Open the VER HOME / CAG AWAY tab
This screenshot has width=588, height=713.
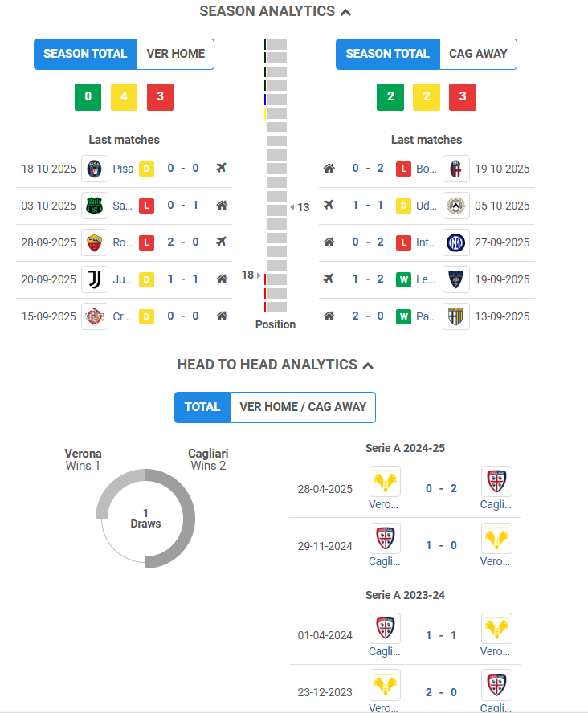click(303, 407)
